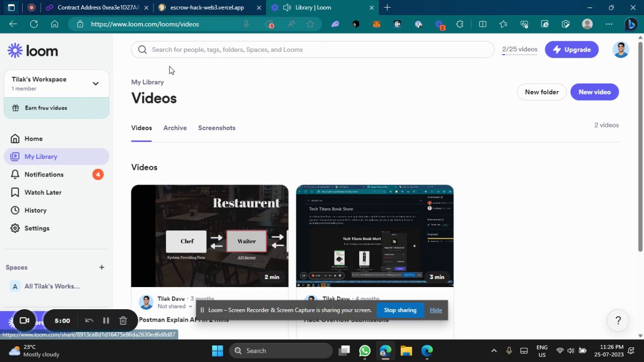Select the Notifications bell icon
This screenshot has width=644, height=362.
[15, 174]
